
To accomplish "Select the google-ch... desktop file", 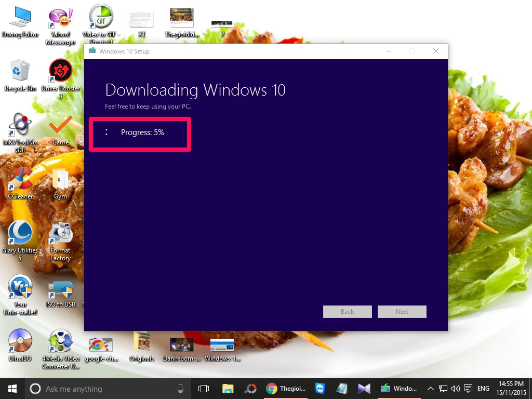I will [101, 349].
